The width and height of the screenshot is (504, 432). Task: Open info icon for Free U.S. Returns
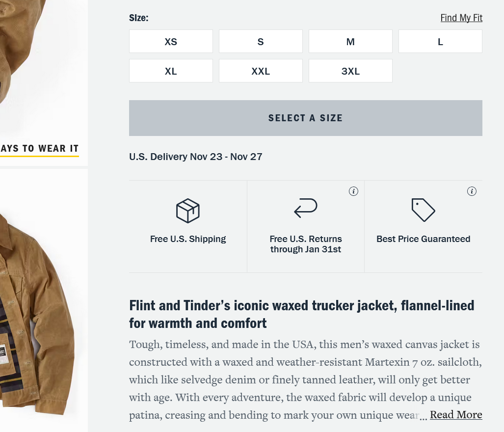point(353,191)
